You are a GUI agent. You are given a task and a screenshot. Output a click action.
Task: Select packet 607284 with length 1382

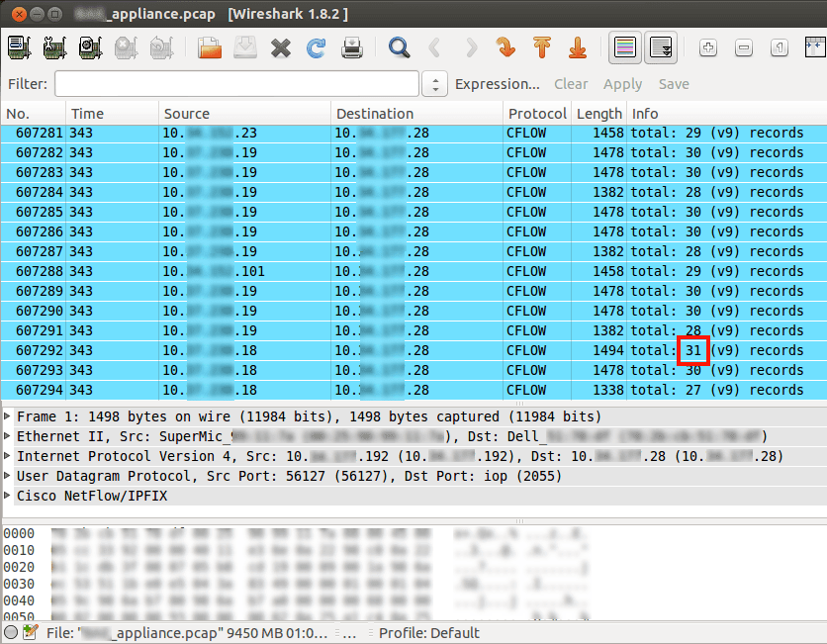click(413, 192)
